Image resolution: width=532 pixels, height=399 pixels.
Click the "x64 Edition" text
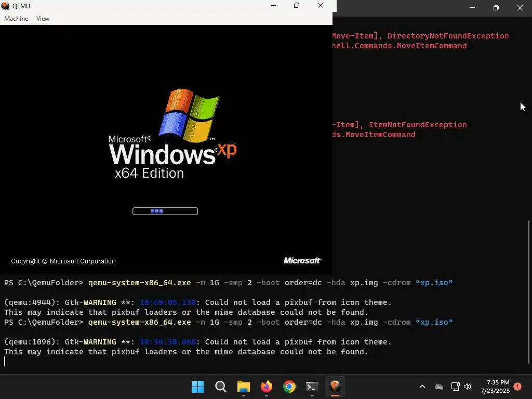149,173
